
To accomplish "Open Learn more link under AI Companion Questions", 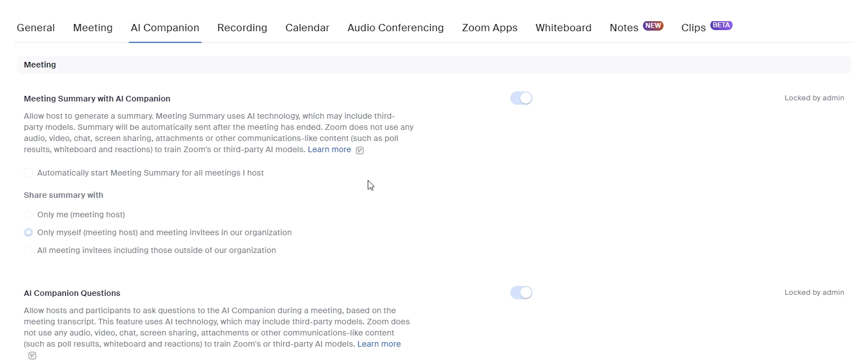I will coord(379,344).
